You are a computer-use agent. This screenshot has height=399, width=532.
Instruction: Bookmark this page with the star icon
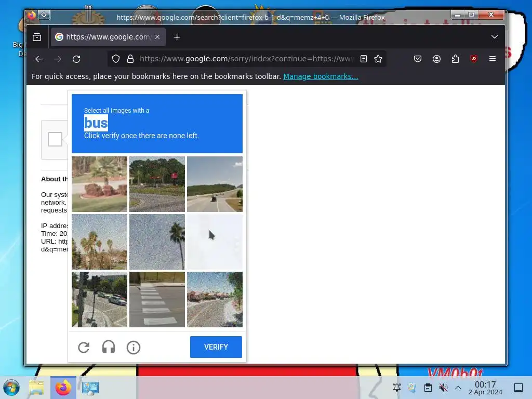click(x=378, y=59)
